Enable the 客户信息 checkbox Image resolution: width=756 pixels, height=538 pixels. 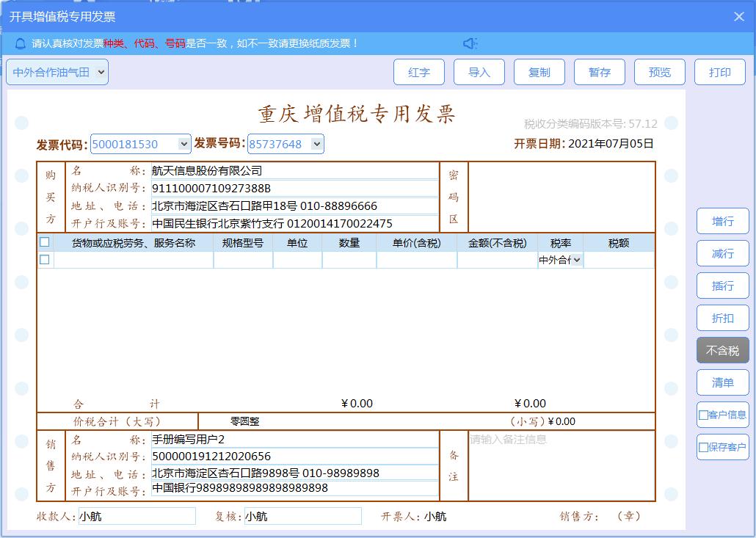[702, 415]
